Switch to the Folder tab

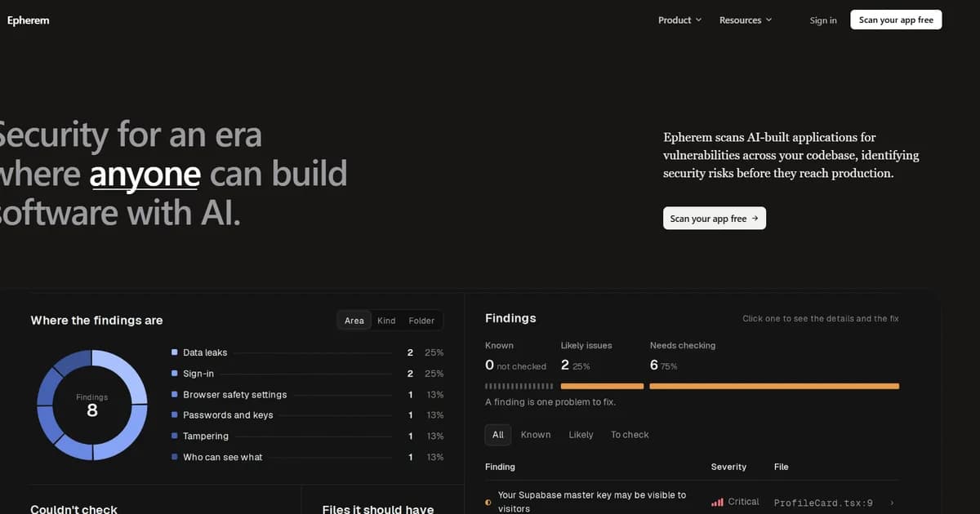421,321
